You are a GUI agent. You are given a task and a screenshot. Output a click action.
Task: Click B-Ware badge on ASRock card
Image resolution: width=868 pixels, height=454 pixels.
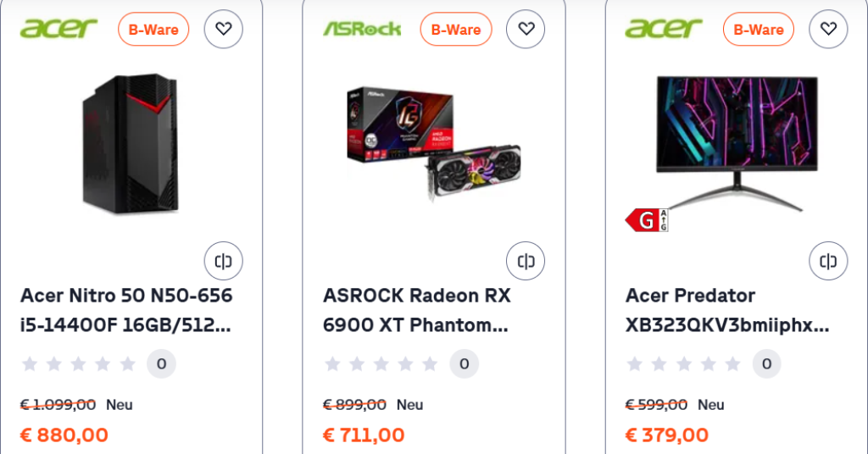pyautogui.click(x=456, y=30)
